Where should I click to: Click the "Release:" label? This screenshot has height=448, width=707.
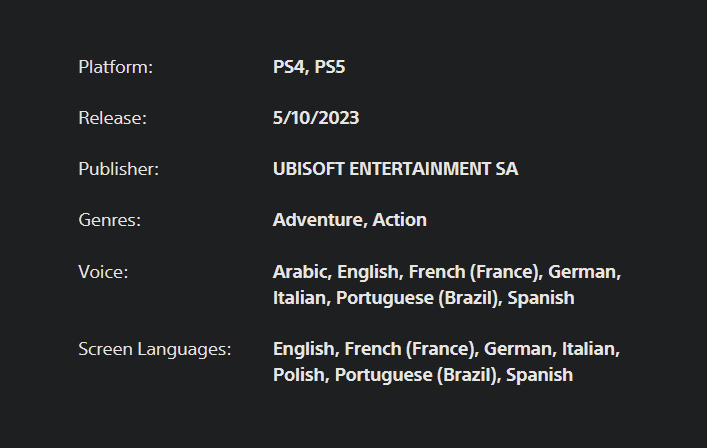[x=112, y=118]
